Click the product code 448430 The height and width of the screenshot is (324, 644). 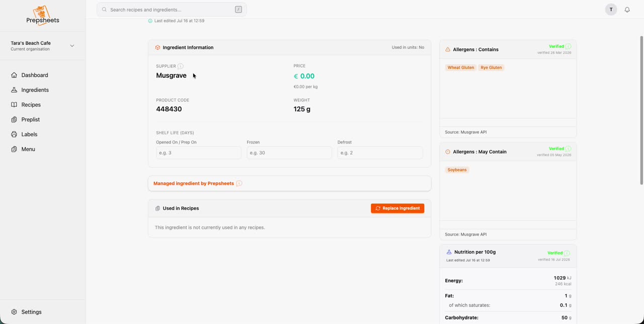[x=169, y=109]
